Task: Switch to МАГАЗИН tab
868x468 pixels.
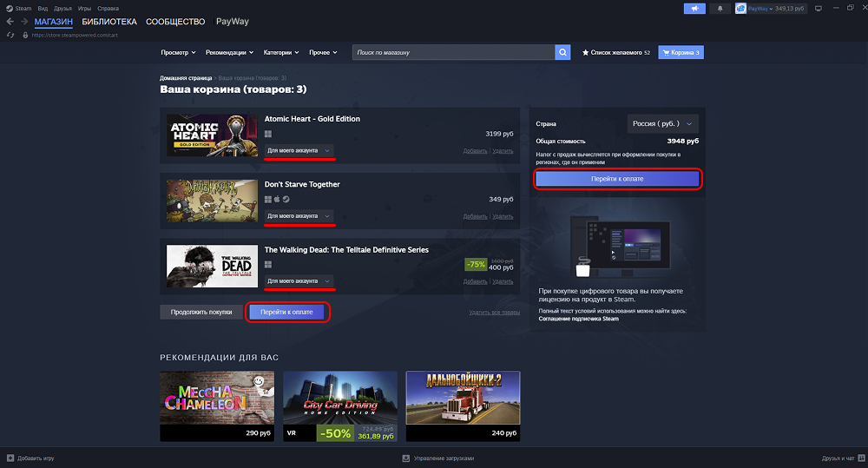Action: (54, 22)
